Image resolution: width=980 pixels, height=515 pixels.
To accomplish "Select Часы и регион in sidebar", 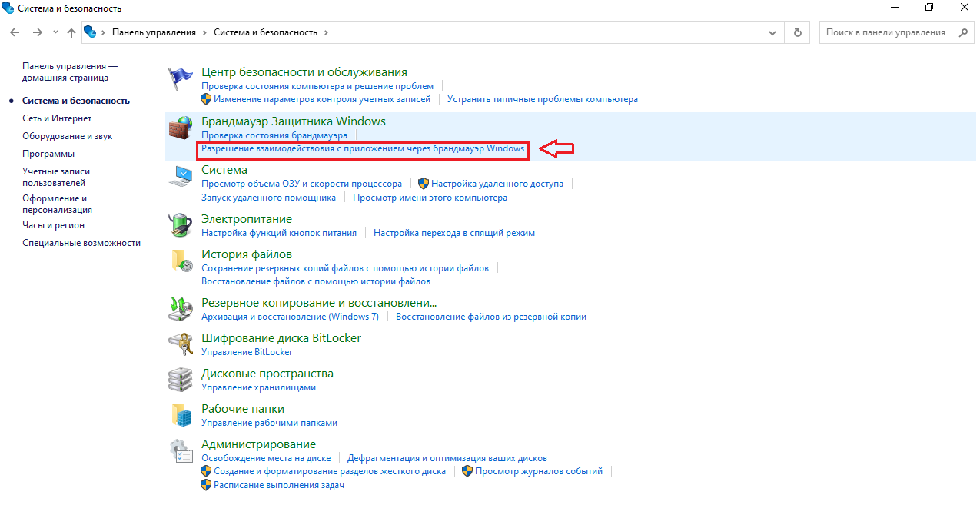I will [54, 225].
